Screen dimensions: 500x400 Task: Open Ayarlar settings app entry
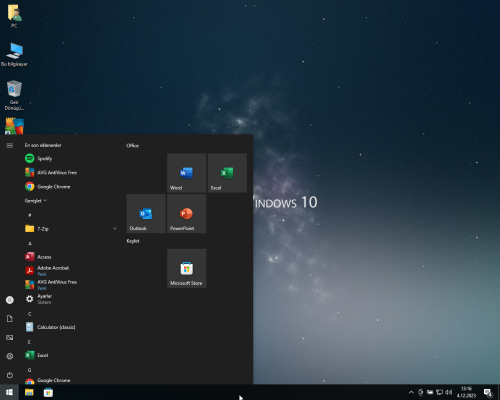click(71, 299)
